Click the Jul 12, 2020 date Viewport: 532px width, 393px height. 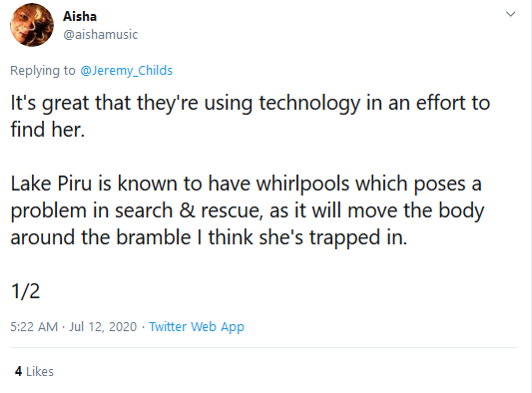pos(103,327)
